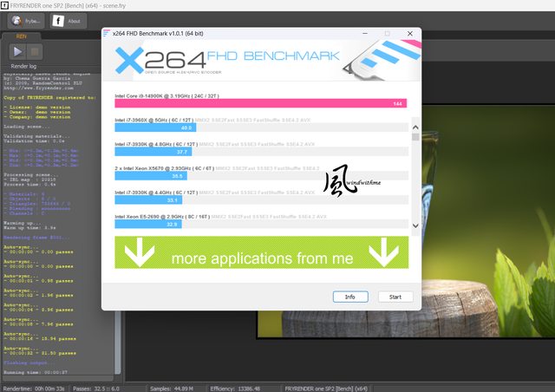
Task: Minimize the x264 FHD Benchmark window
Action: (364, 34)
